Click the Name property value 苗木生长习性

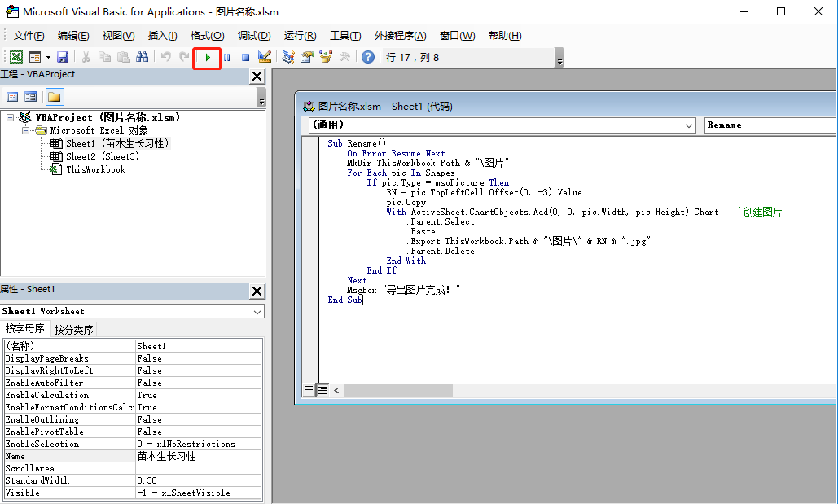tap(198, 457)
